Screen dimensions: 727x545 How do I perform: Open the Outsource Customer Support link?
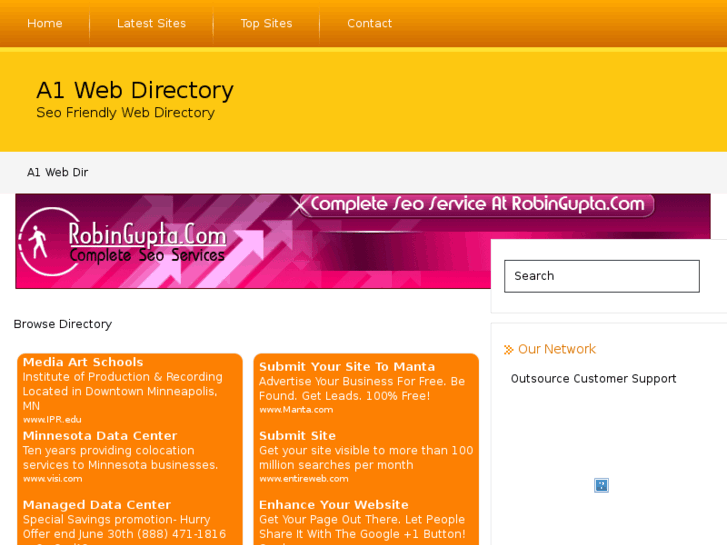593,379
